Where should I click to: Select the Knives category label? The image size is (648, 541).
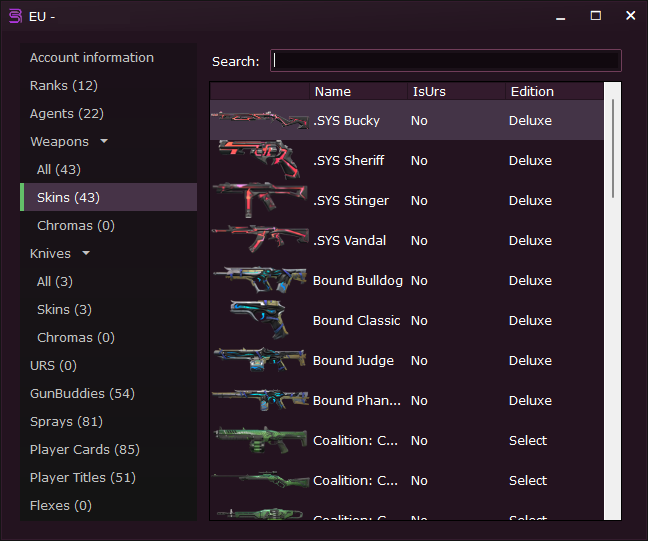click(50, 254)
